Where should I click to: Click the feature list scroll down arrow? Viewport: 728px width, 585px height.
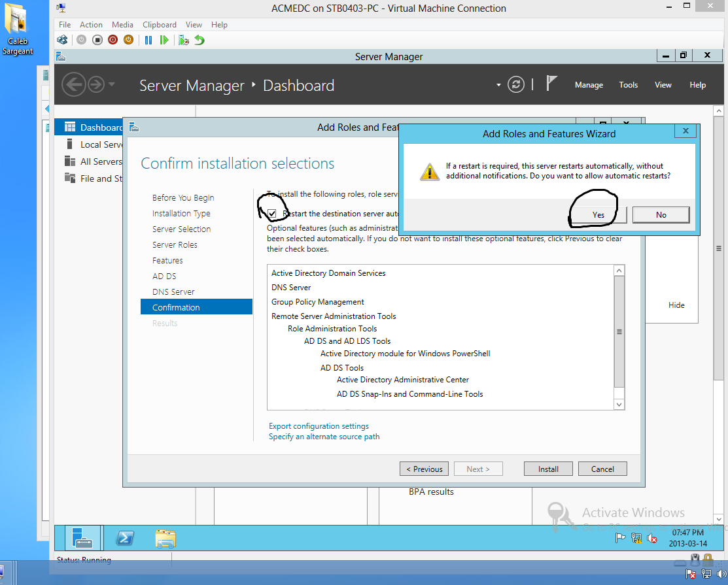(619, 405)
